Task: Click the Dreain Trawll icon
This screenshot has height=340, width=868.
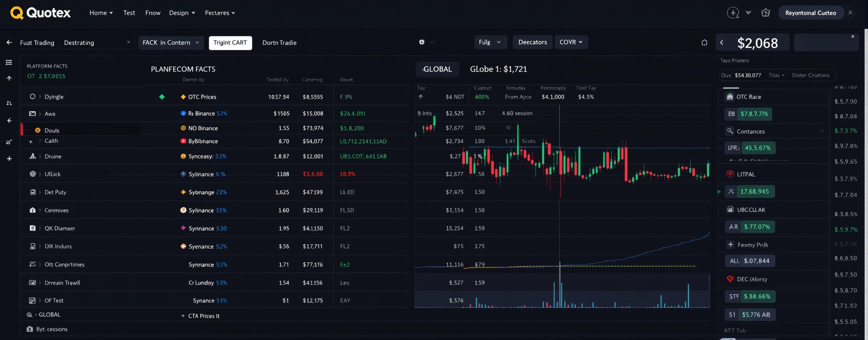Action: pyautogui.click(x=32, y=282)
